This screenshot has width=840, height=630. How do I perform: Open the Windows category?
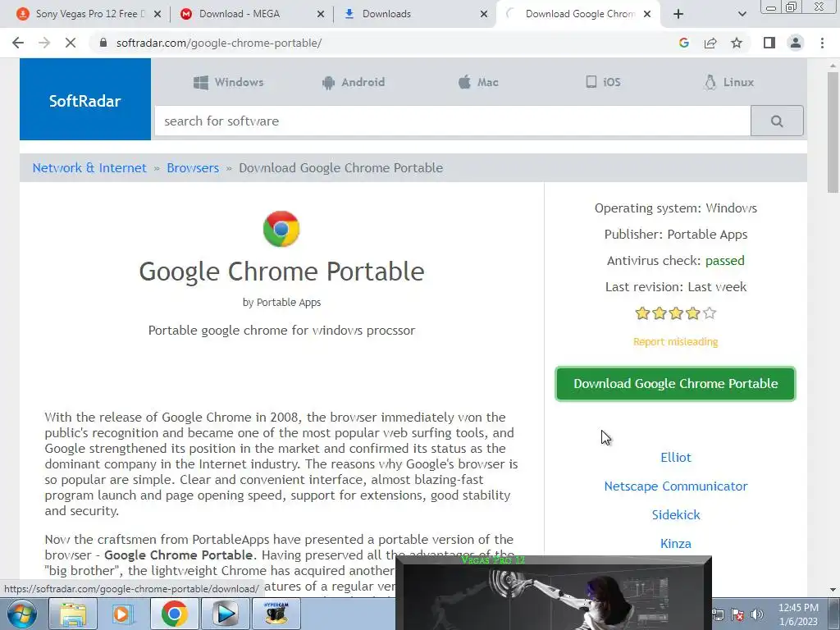point(229,82)
